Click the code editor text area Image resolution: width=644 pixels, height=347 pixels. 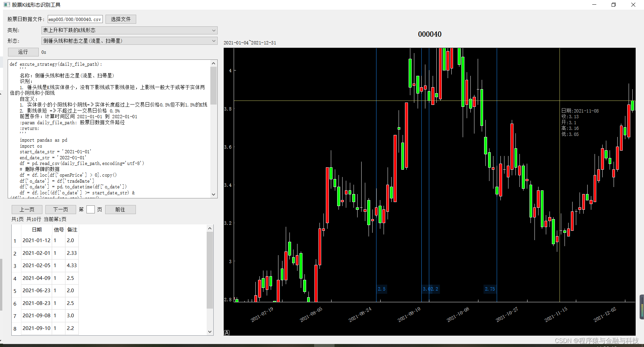[x=109, y=129]
